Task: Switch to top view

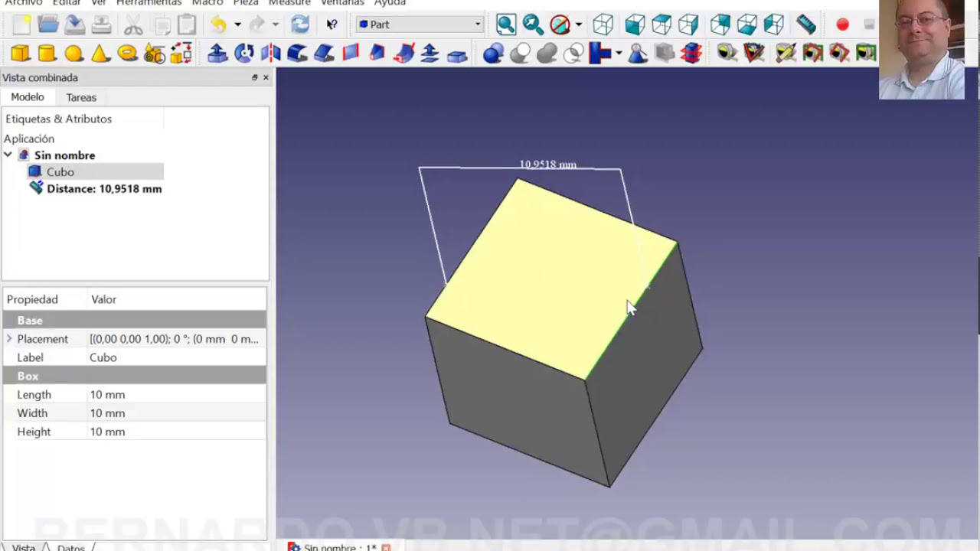Action: point(661,24)
